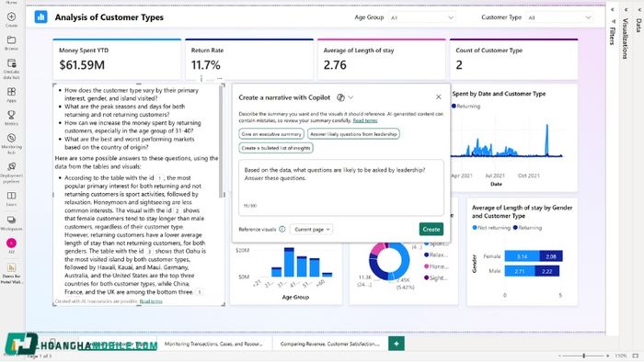Click into the Copilot prompt text box

point(341,187)
